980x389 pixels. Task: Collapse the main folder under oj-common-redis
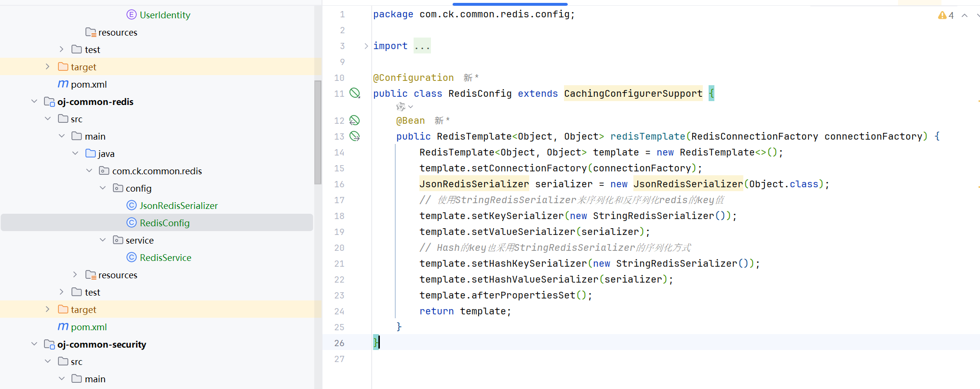click(61, 136)
